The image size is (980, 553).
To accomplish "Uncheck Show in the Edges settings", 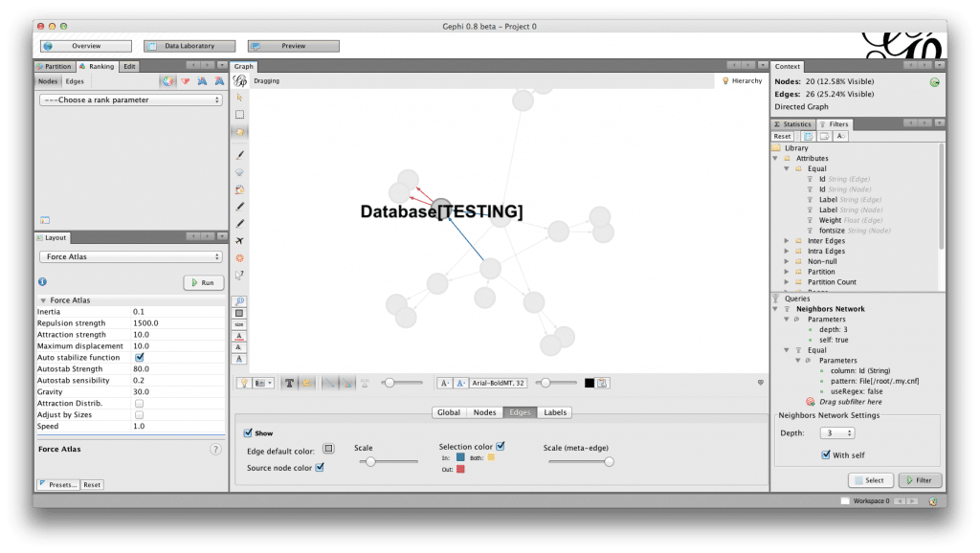I will pyautogui.click(x=247, y=431).
